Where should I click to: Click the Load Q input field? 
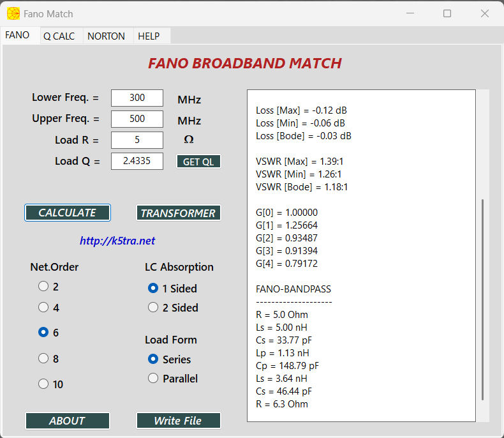coord(137,161)
